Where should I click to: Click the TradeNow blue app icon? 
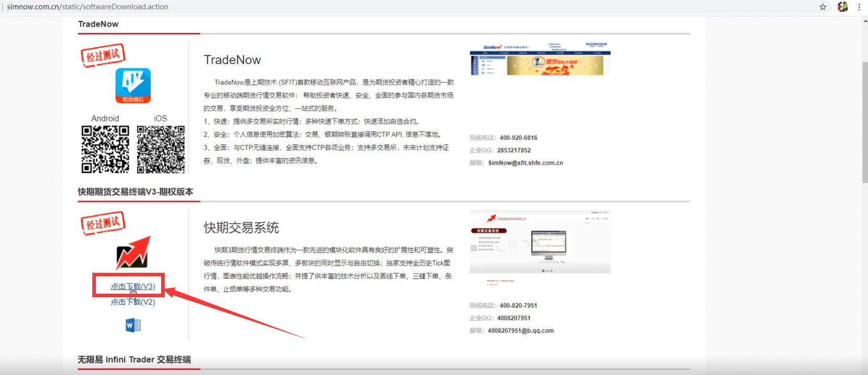click(133, 86)
